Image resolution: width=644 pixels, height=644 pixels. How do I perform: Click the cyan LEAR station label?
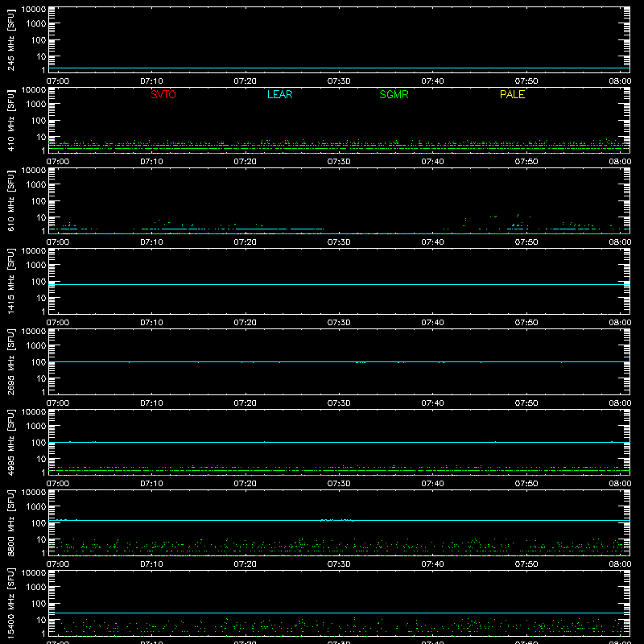coord(279,94)
